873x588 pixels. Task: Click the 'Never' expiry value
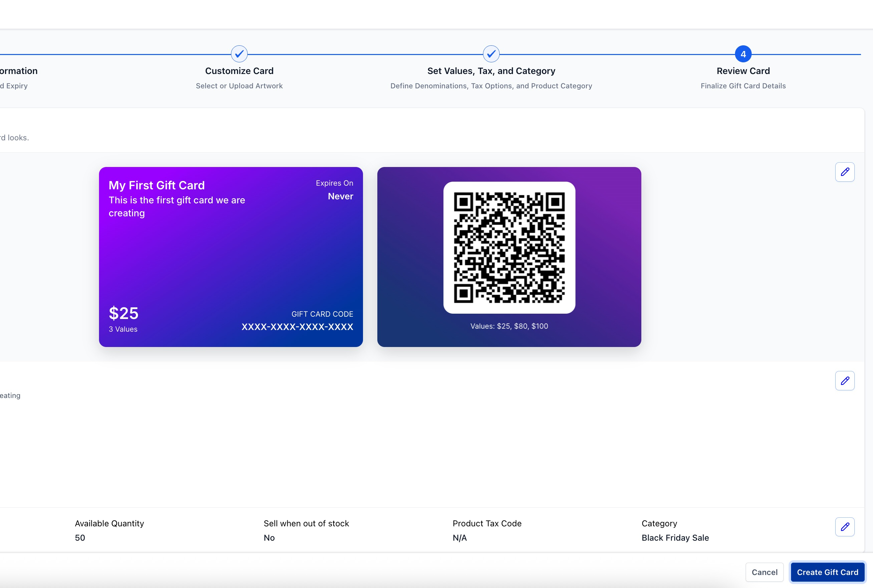[x=340, y=196]
